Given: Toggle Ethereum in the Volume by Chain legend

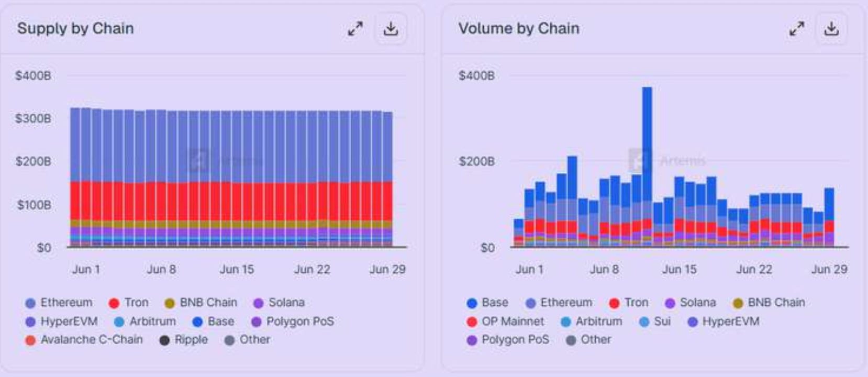Looking at the screenshot, I should (559, 303).
